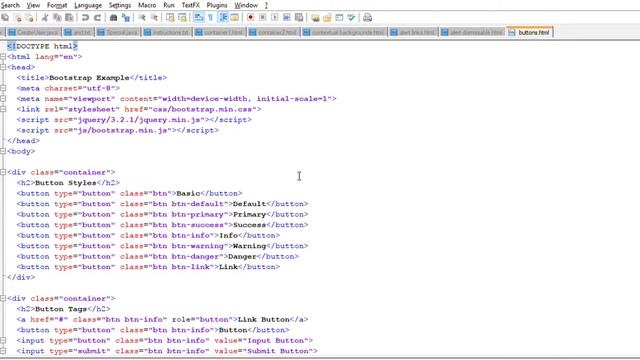
Task: Click the folder icon next to the indent guide button
Action: point(234,18)
